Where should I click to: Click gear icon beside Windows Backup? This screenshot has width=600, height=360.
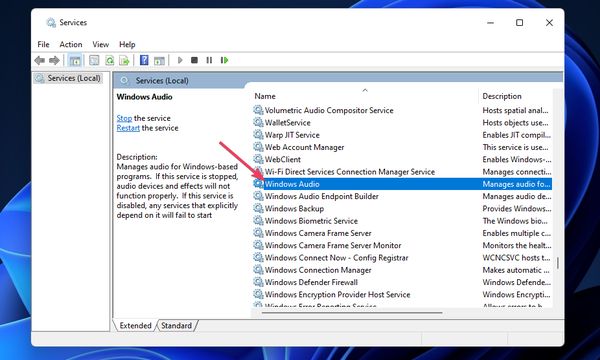click(258, 208)
